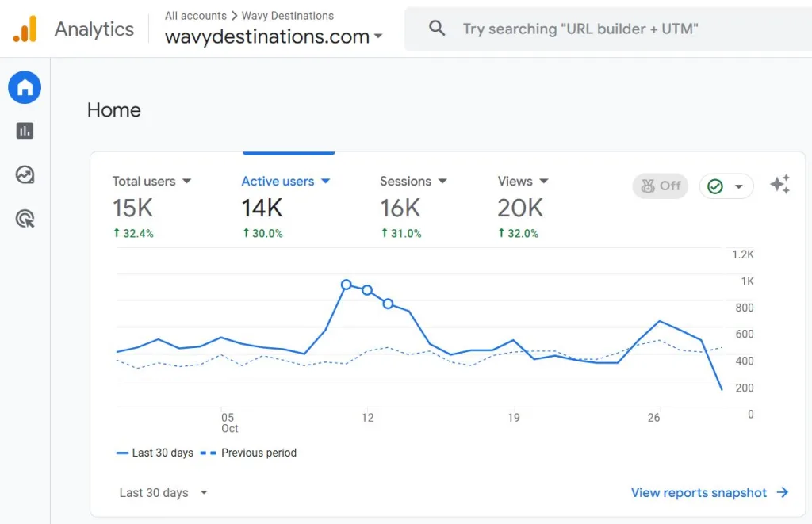Click the highest circled point on the chart
The image size is (812, 524).
point(347,285)
